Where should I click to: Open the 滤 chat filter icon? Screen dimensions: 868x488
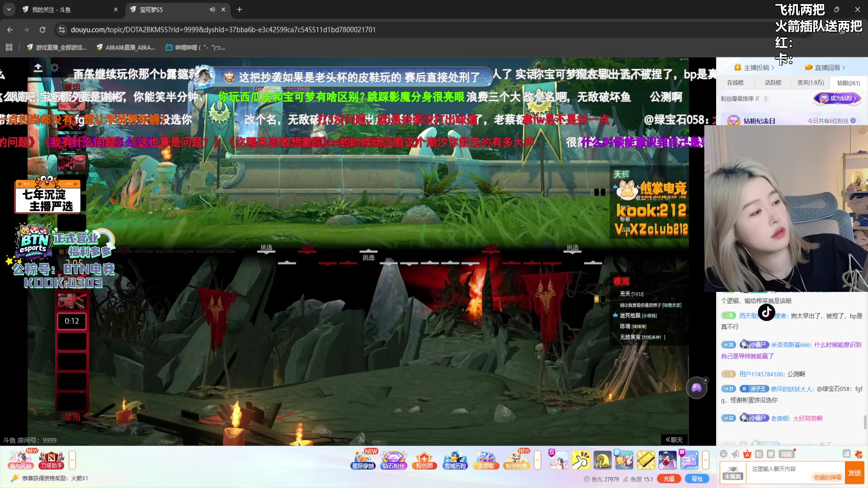(846, 454)
